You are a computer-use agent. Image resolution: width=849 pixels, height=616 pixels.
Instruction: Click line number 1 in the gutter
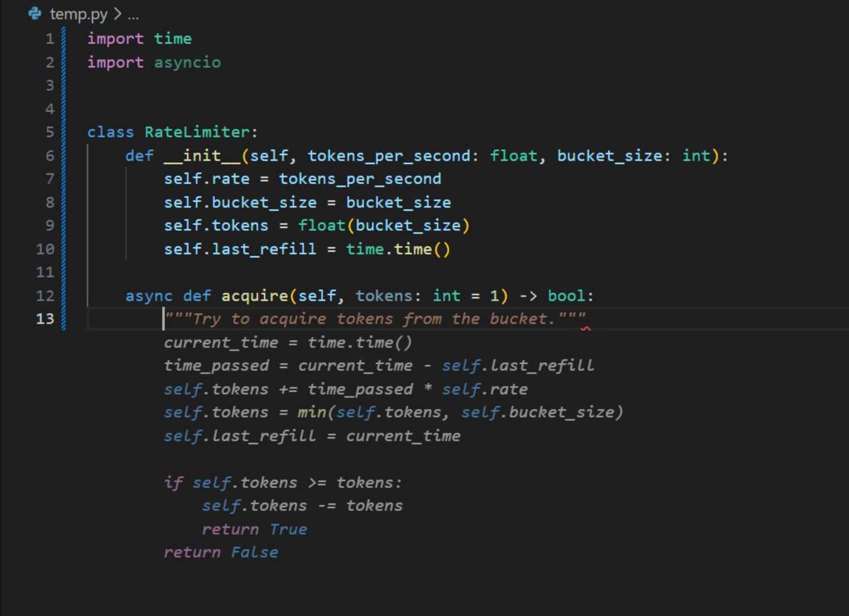(50, 38)
